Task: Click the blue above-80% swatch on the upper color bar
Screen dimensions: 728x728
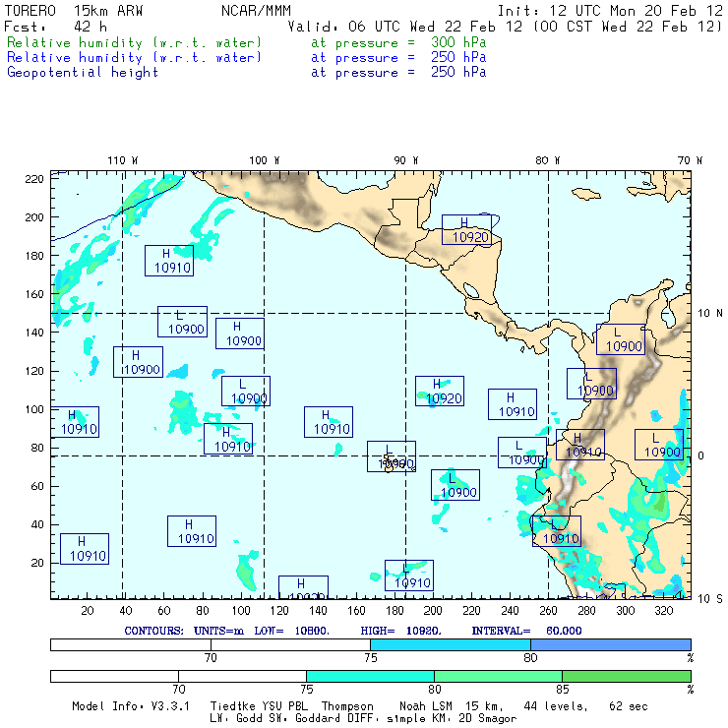Action: point(611,645)
